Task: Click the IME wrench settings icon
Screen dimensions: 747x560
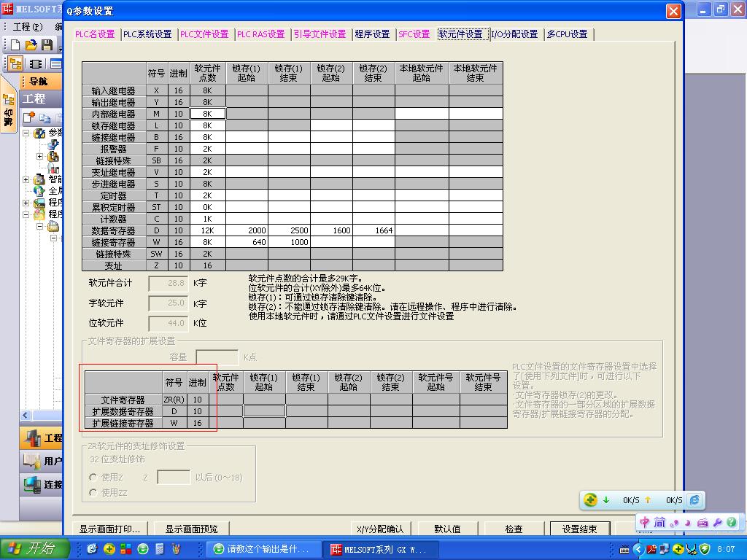Action: coord(717,522)
